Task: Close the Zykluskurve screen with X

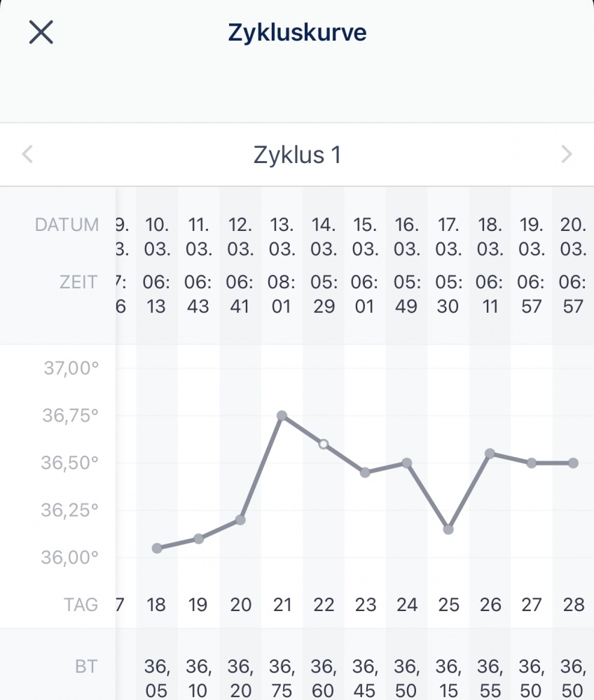Action: click(41, 32)
